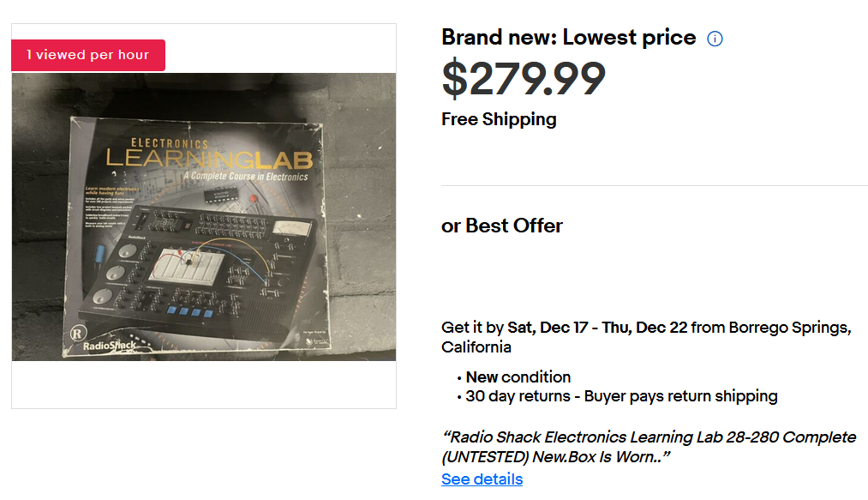
Task: Click the $279.99 price
Action: [x=524, y=79]
